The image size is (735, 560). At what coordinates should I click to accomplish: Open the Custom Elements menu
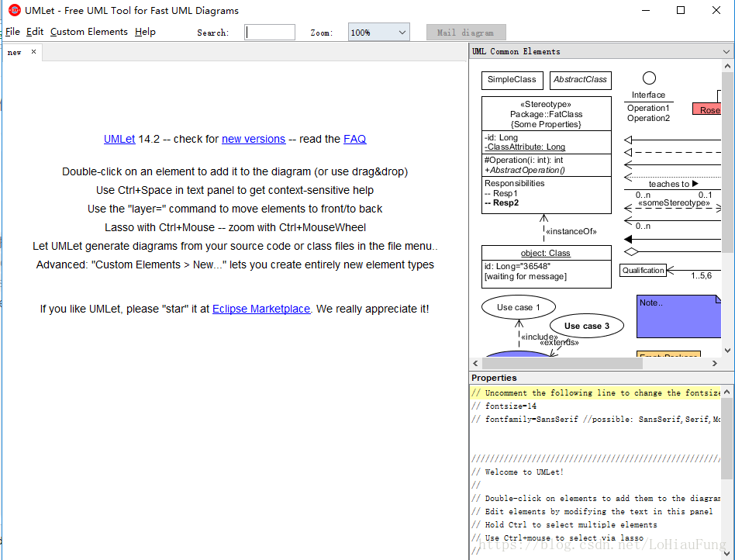pos(89,32)
